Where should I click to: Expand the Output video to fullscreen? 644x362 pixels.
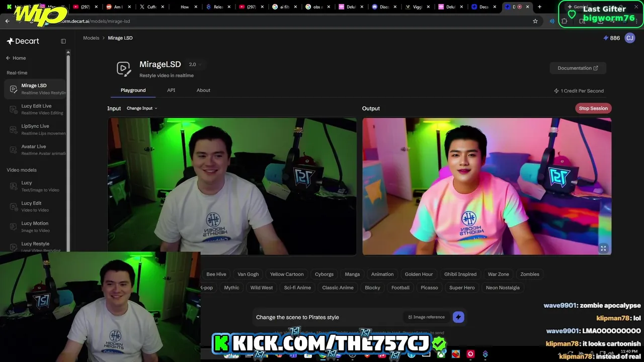(603, 248)
